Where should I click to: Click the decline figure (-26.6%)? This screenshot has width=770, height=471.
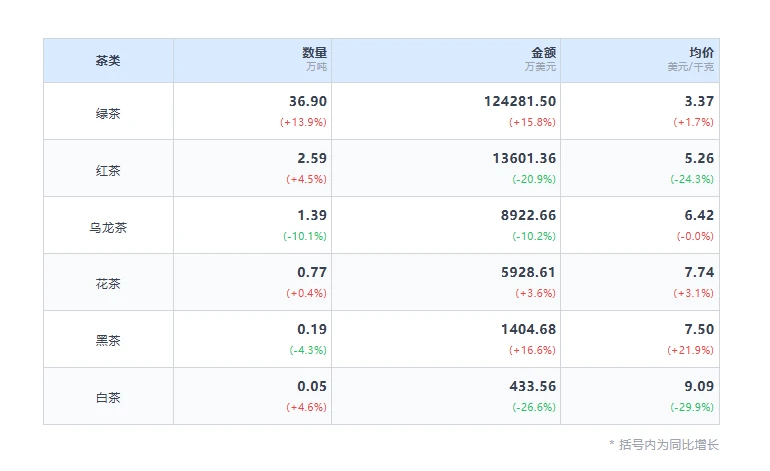coord(534,407)
